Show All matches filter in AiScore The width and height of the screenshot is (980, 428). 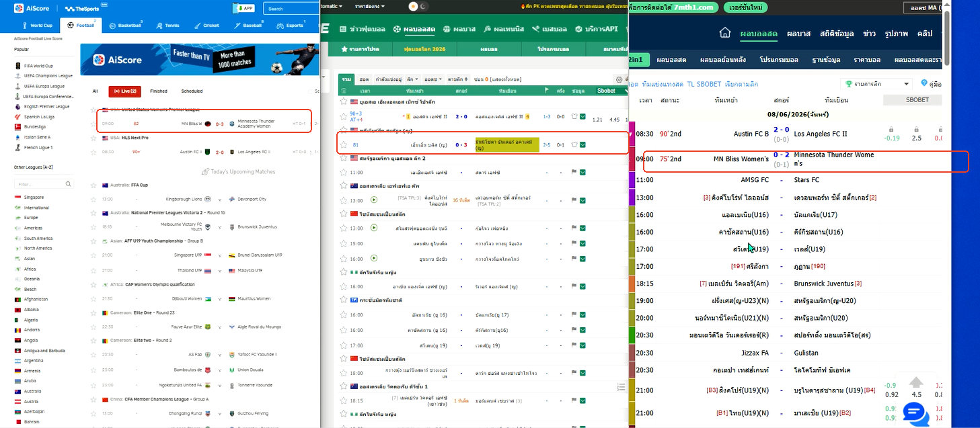point(95,91)
